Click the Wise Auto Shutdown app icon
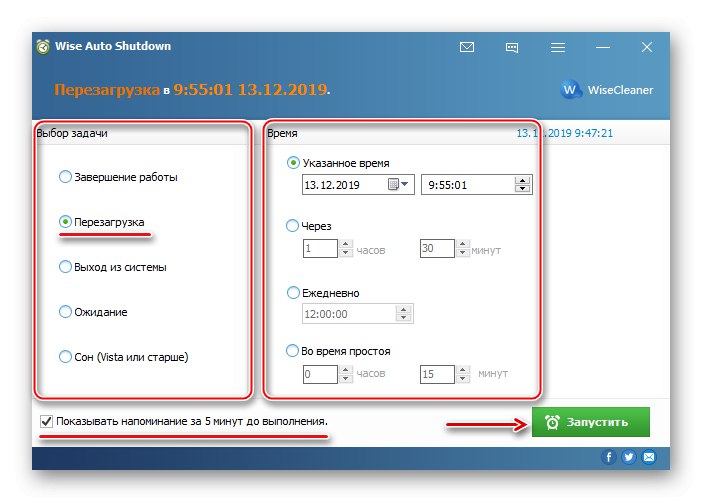The height and width of the screenshot is (502, 702). (43, 46)
